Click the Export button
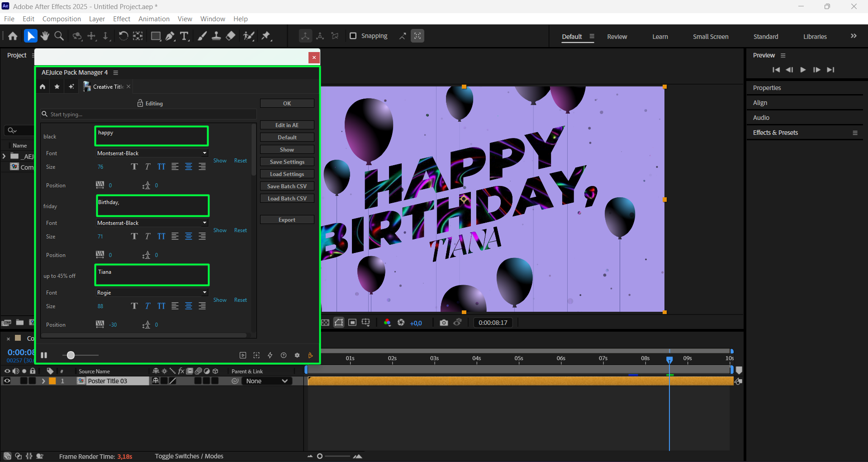This screenshot has width=868, height=462. pyautogui.click(x=287, y=220)
